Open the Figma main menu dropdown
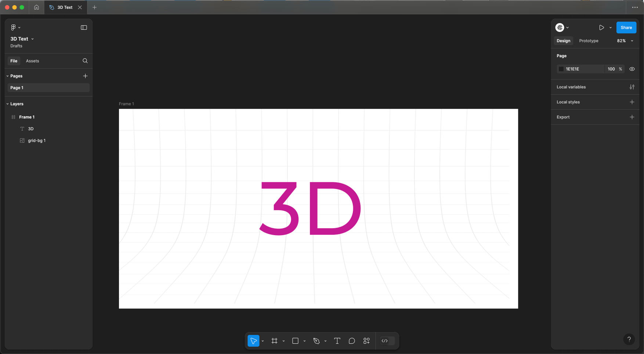The height and width of the screenshot is (354, 644). coord(15,28)
